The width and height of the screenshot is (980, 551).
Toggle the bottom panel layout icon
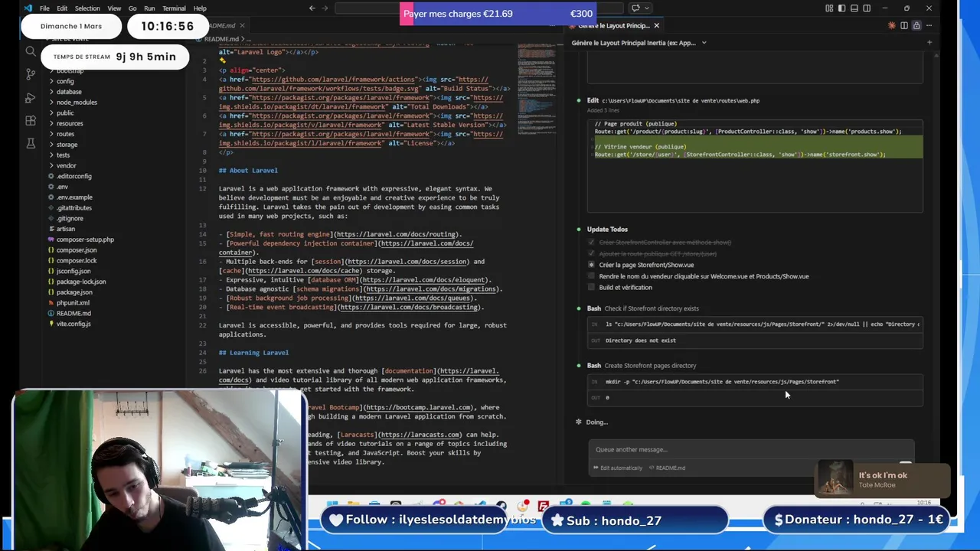(x=854, y=8)
